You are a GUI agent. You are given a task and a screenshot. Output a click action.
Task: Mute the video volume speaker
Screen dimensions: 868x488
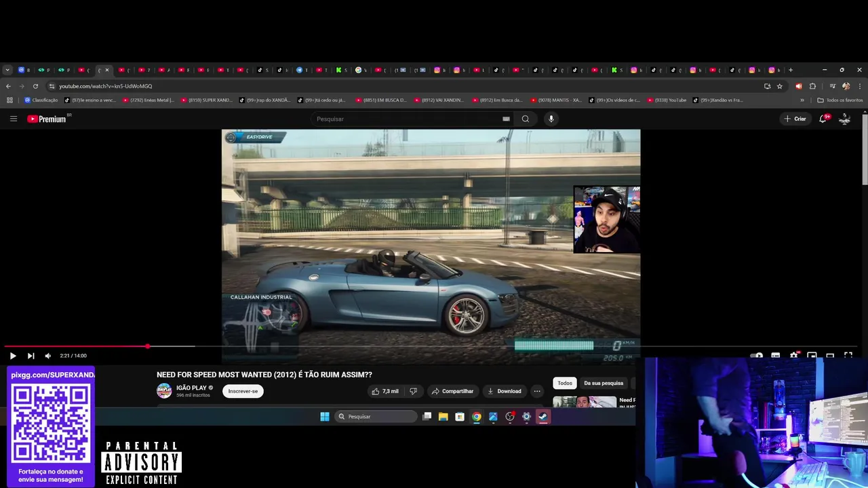pos(47,355)
